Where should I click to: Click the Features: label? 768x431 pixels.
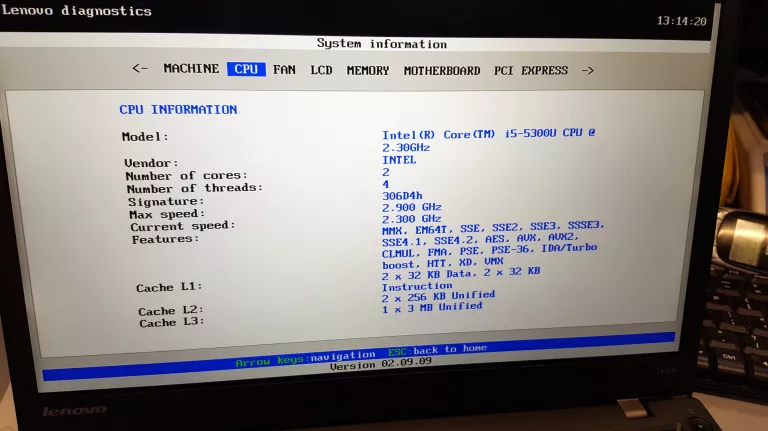click(x=165, y=239)
